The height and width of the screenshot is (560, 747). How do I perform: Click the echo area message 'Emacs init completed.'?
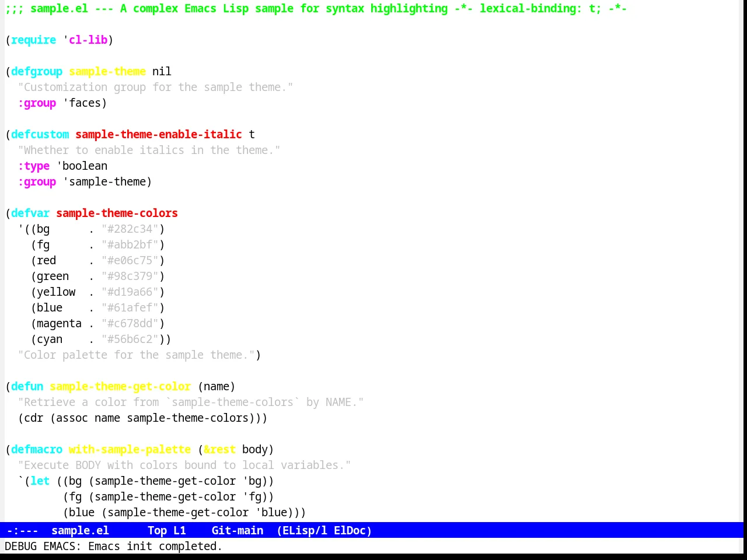coord(155,546)
